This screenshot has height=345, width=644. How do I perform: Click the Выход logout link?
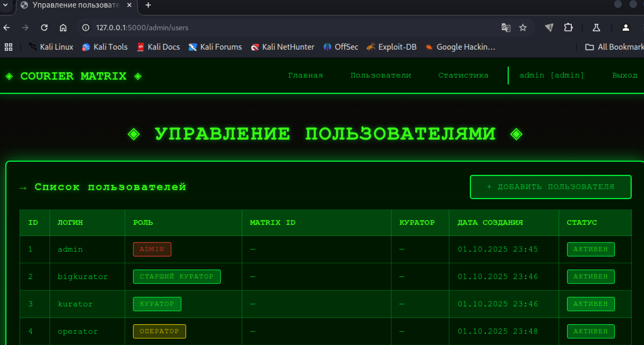(624, 75)
